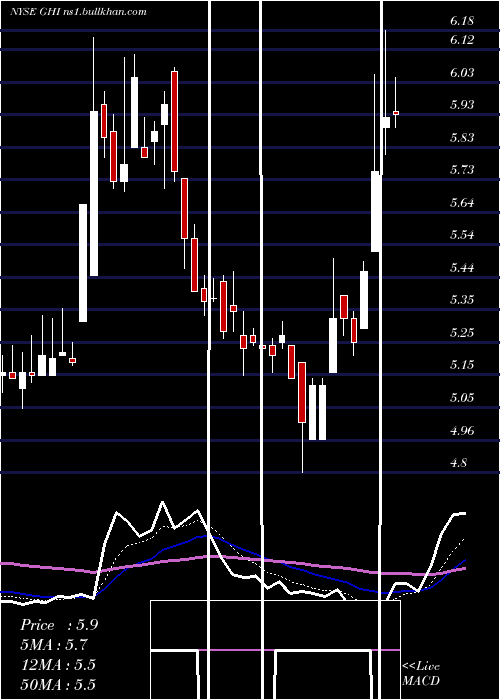Click the <<Live MACD label
The image size is (500, 700).
pos(421,674)
